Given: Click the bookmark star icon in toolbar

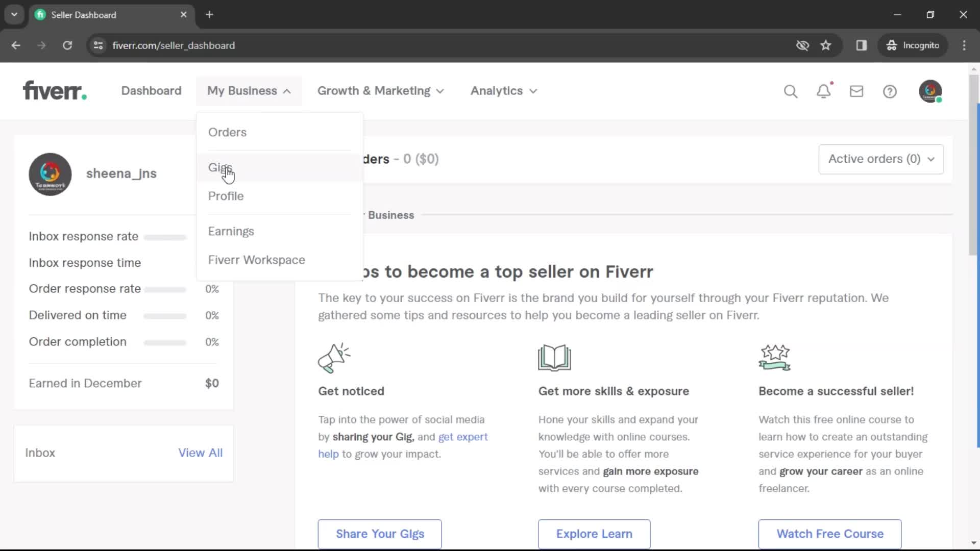Looking at the screenshot, I should click(826, 45).
